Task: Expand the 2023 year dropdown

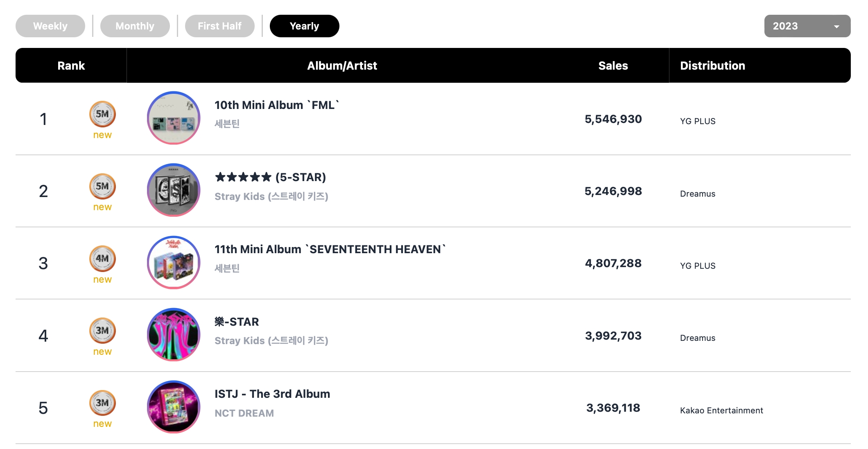Action: click(807, 26)
